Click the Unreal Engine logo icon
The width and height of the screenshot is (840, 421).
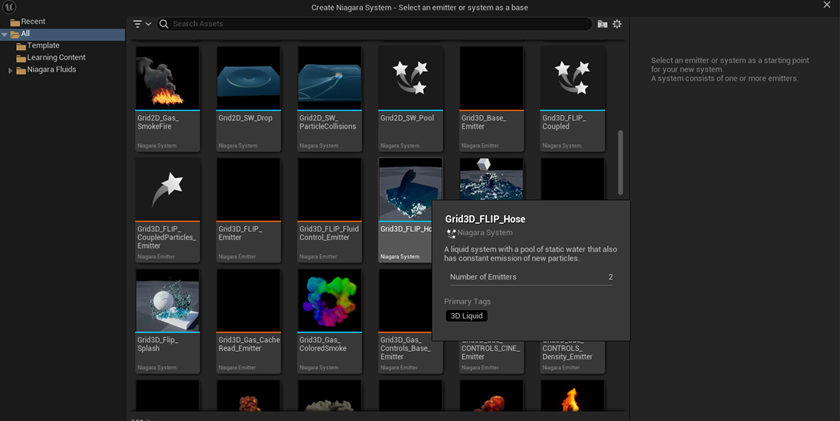[x=10, y=8]
